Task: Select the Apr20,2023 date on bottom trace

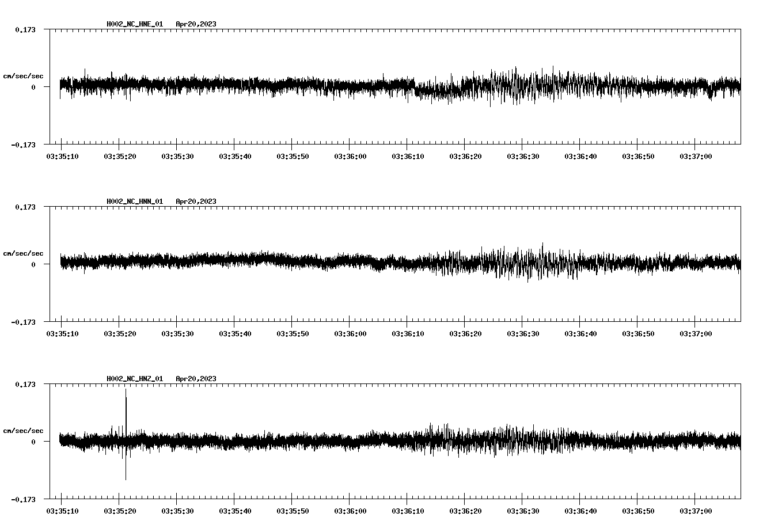Action: (x=196, y=378)
